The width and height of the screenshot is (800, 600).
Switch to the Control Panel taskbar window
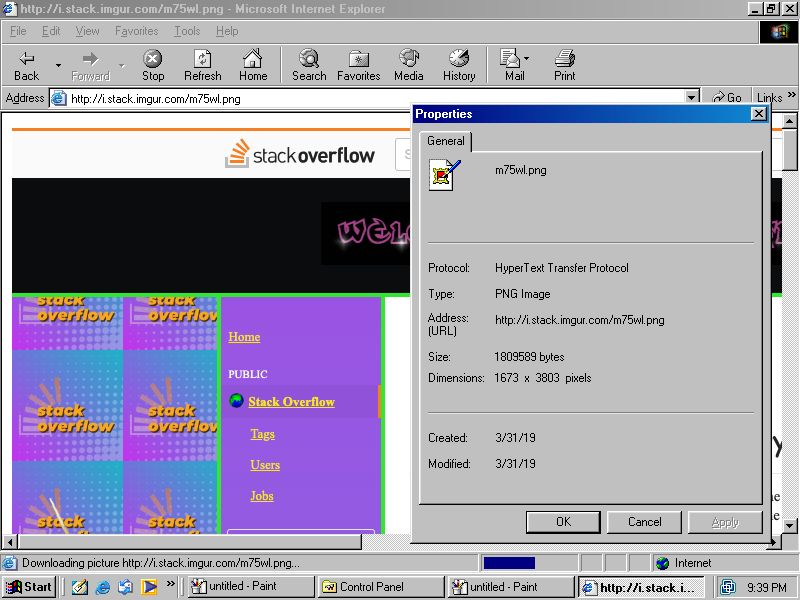click(380, 586)
